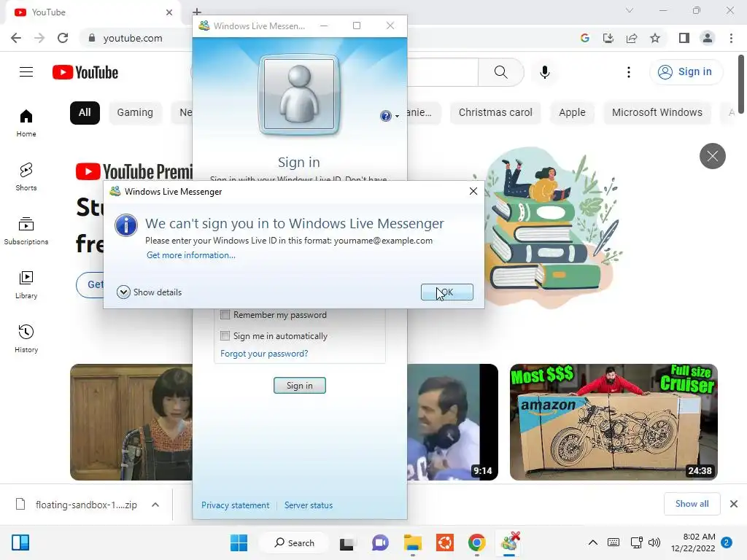
Task: Tick Remember my password checkbox
Action: coord(225,315)
